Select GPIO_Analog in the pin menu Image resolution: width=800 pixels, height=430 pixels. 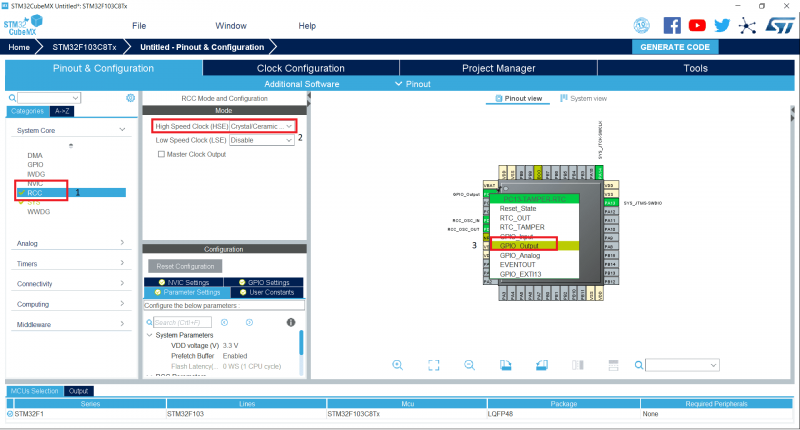point(534,256)
